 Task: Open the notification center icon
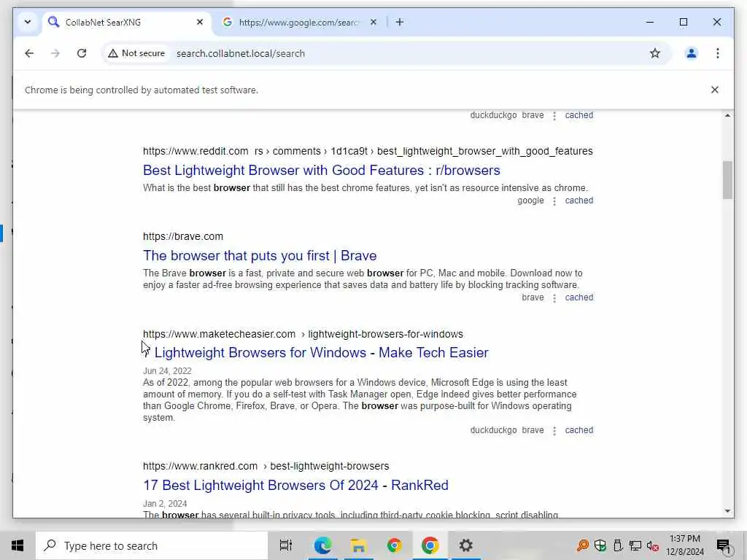723,545
